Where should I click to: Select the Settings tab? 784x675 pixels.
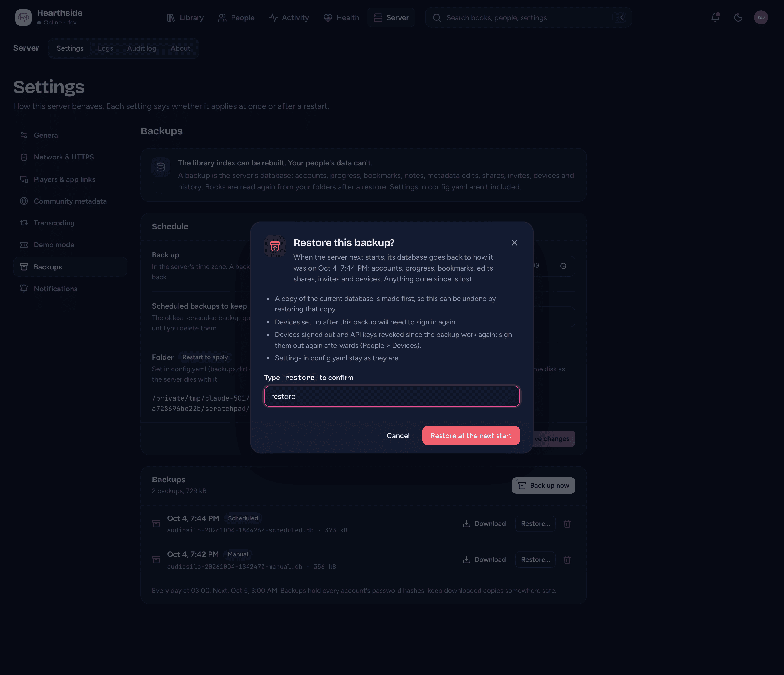tap(70, 48)
